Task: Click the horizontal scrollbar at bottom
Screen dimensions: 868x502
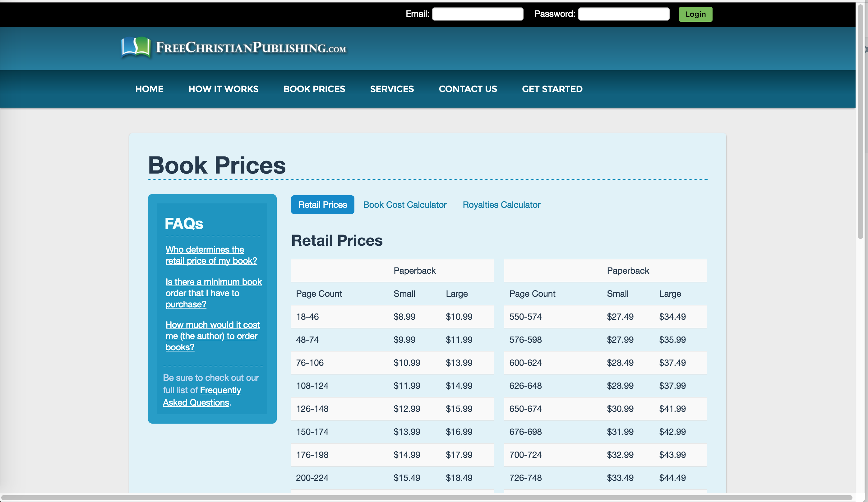Action: point(427,498)
